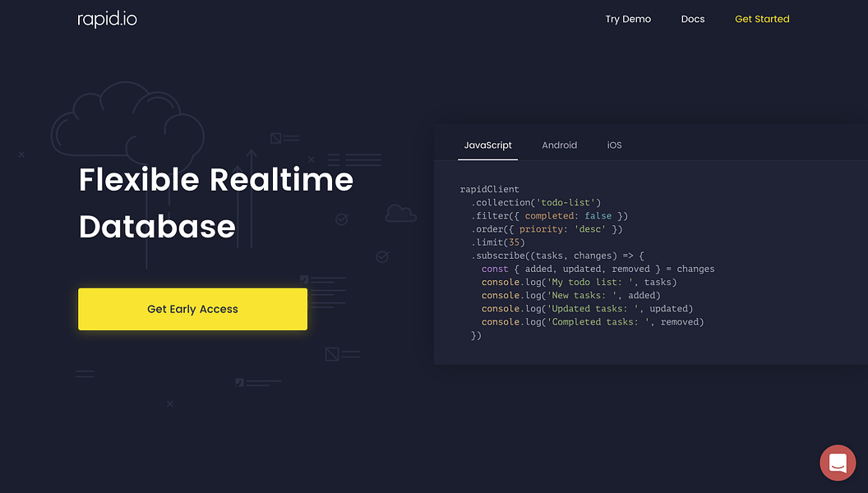The height and width of the screenshot is (493, 868).
Task: Select the JavaScript tab
Action: (x=487, y=145)
